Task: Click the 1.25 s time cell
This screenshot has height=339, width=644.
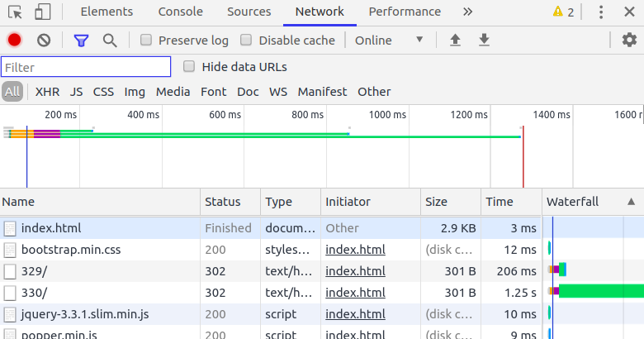Action: pos(511,293)
